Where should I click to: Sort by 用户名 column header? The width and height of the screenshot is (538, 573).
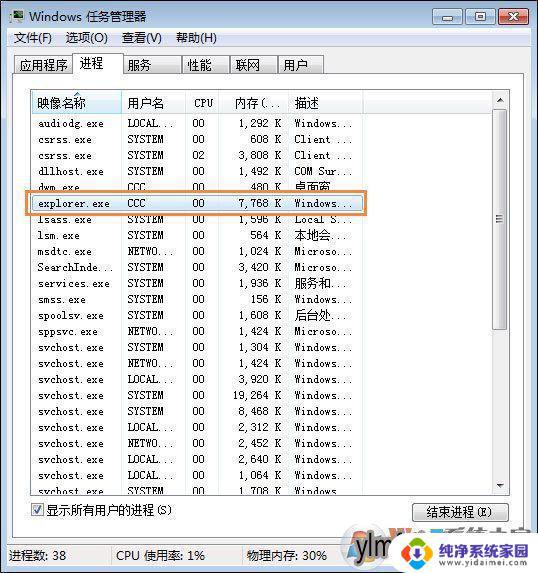153,103
